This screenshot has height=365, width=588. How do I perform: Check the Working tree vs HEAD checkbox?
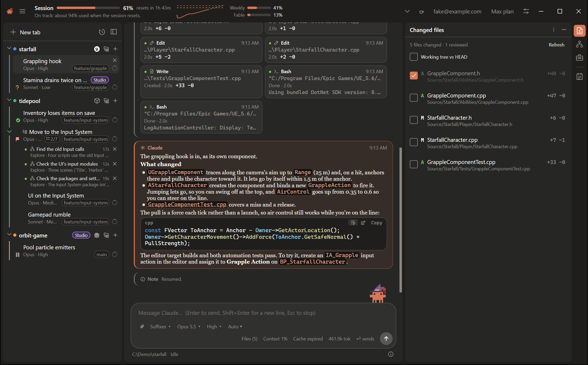click(x=414, y=57)
